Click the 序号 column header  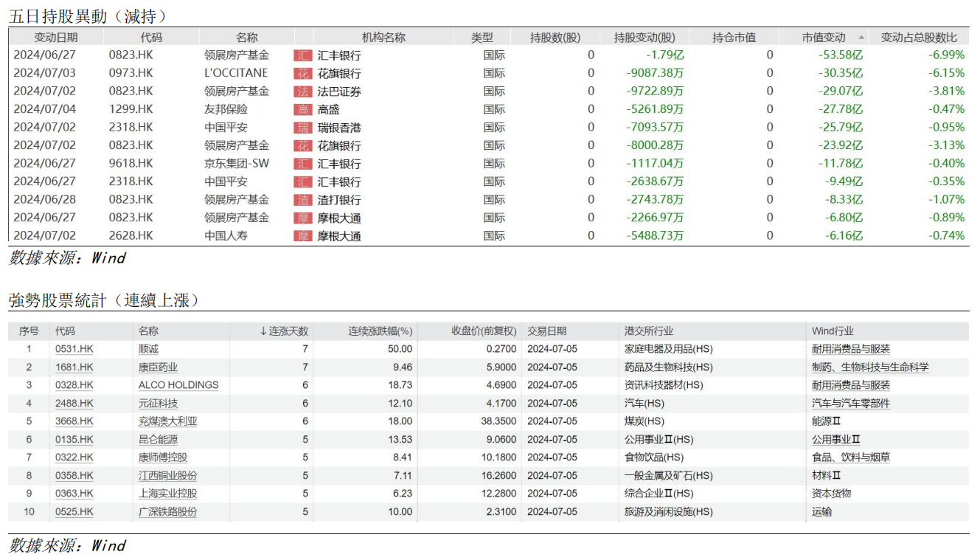coord(29,331)
